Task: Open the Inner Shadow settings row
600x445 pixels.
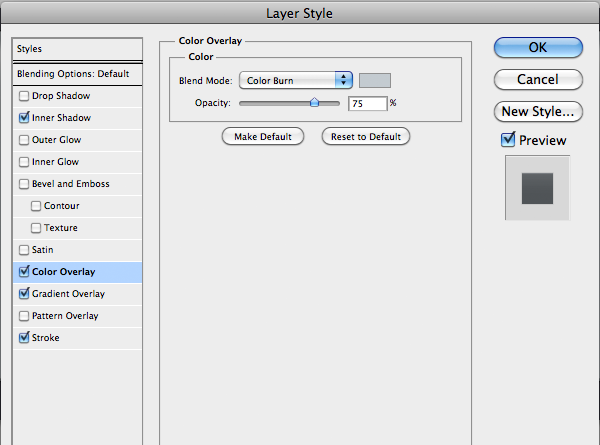Action: [x=78, y=118]
